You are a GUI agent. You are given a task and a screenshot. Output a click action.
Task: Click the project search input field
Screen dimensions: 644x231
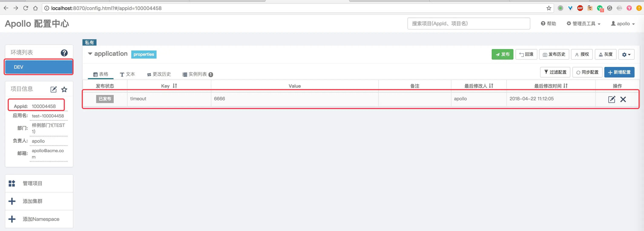[x=468, y=23]
